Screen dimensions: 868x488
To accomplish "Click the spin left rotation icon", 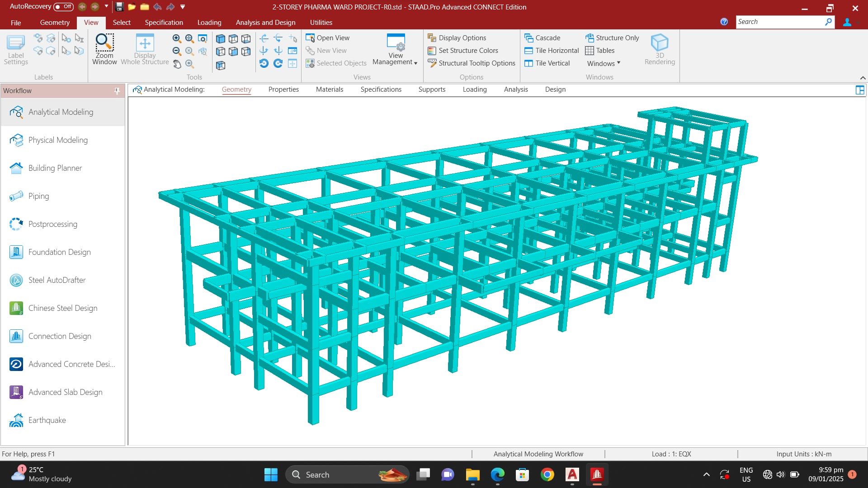I will tap(264, 64).
